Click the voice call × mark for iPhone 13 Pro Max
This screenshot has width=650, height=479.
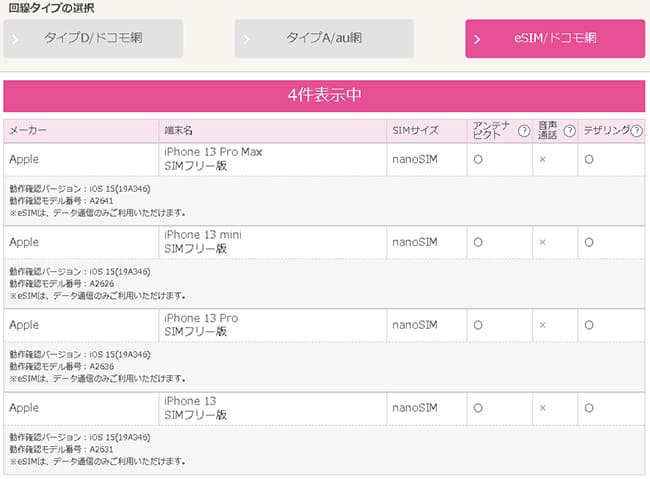click(x=542, y=158)
